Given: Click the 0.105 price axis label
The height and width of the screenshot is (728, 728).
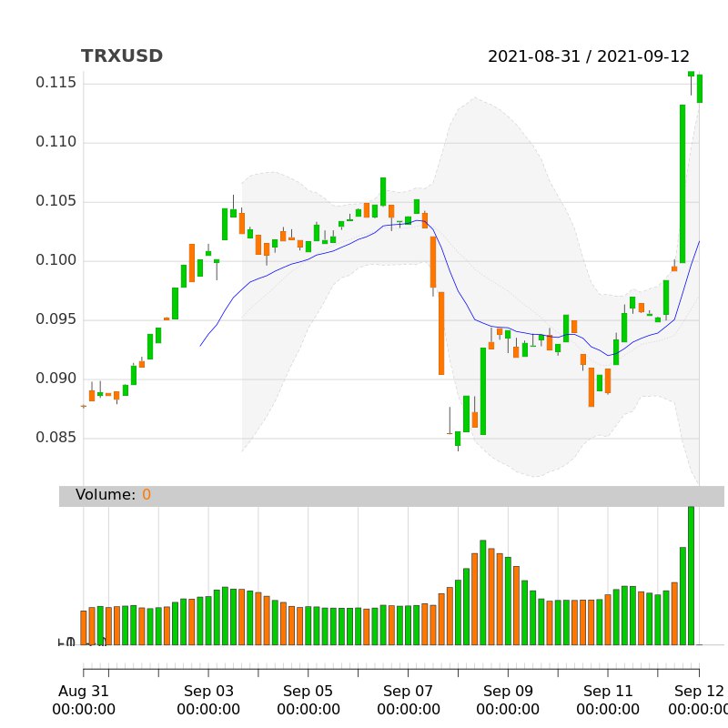Looking at the screenshot, I should (56, 201).
